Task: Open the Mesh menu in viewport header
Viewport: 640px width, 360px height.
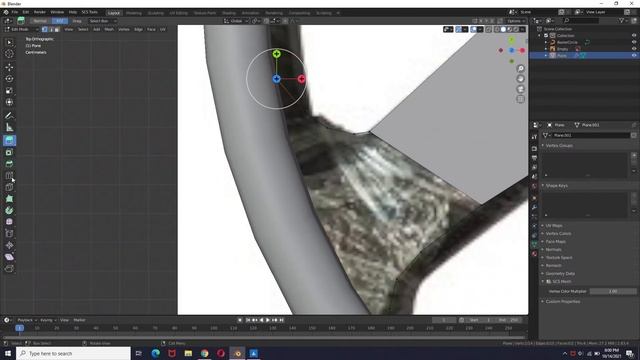Action: (109, 29)
